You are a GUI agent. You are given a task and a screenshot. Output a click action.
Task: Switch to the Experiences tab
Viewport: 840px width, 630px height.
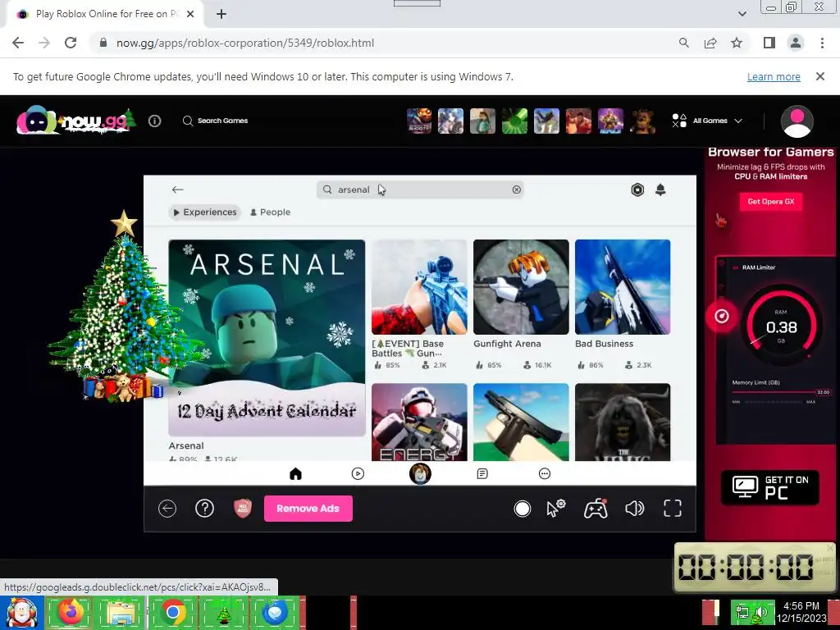pos(204,212)
